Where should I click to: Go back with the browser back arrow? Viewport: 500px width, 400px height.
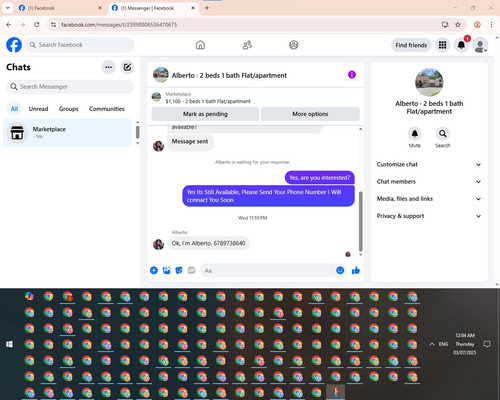pos(9,25)
